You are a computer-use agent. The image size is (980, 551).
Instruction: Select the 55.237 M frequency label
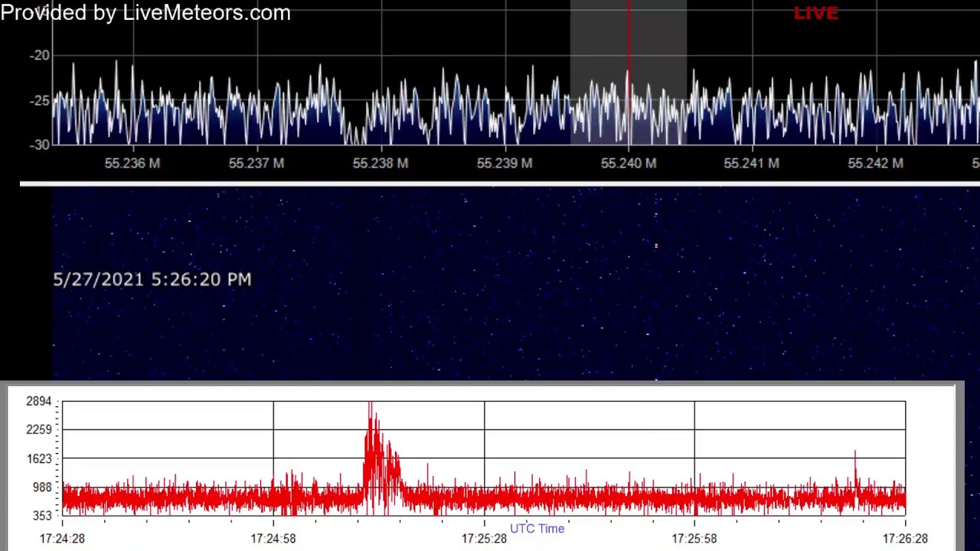pos(256,163)
